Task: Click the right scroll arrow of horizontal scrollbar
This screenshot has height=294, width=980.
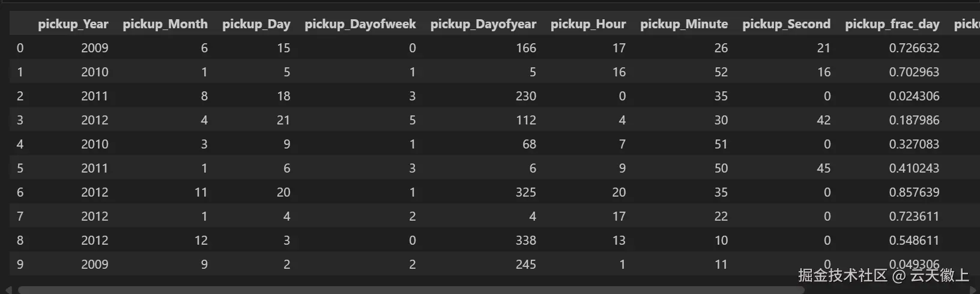Action: coord(973,290)
